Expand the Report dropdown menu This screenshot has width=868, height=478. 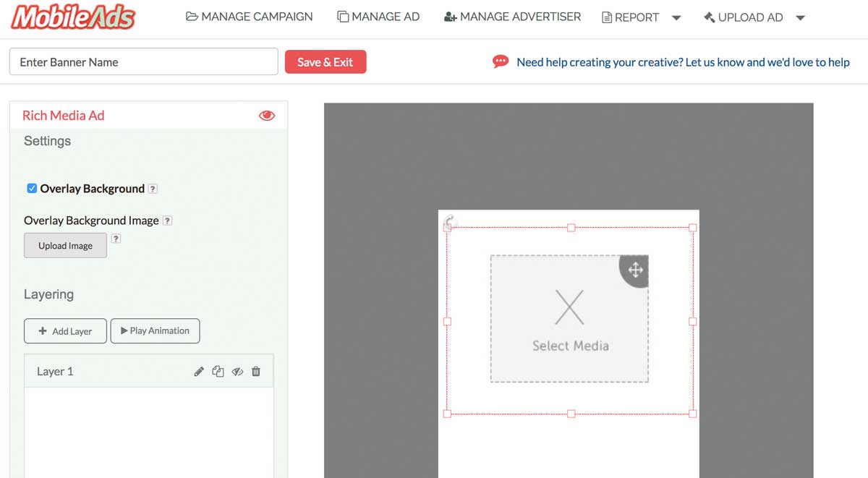pos(676,18)
